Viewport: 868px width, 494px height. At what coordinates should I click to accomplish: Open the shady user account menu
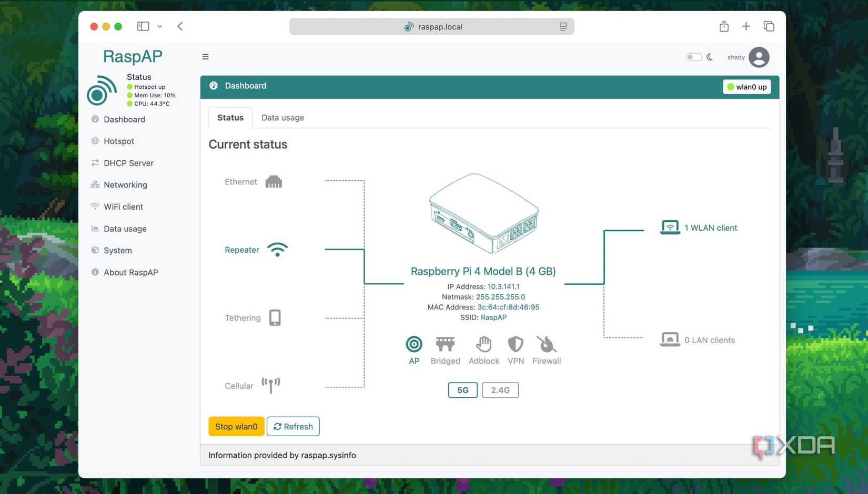pos(758,57)
